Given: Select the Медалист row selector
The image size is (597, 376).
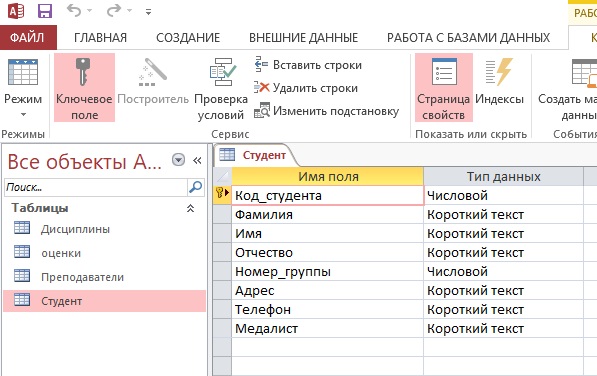Looking at the screenshot, I should 222,328.
